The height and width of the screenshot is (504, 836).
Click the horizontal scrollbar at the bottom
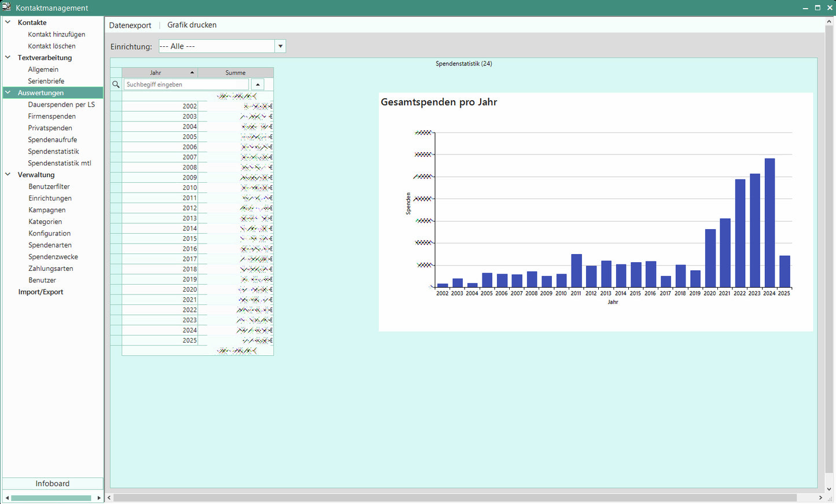(454, 498)
